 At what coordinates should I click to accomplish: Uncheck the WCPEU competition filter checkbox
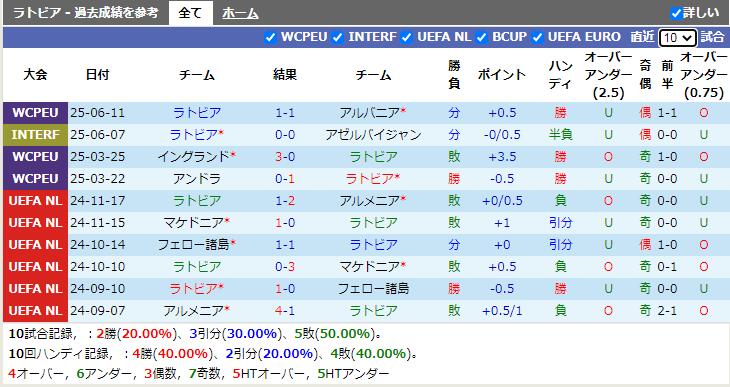point(270,37)
